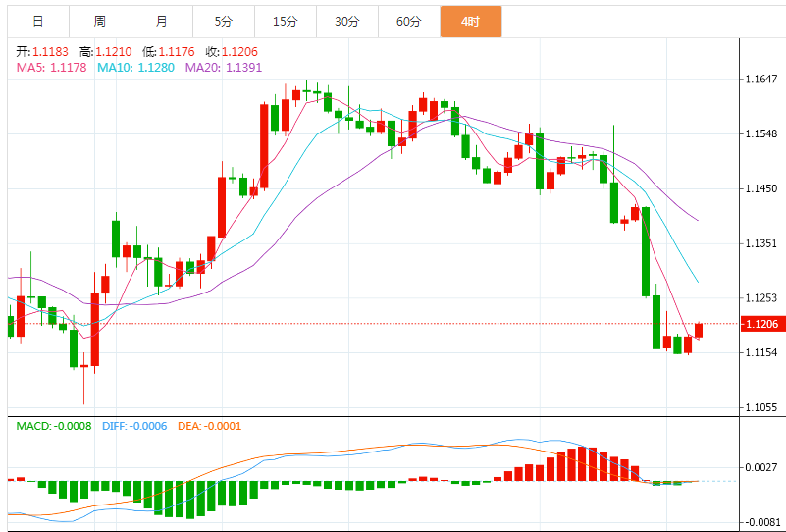Click the current price tag 1.1206
The image size is (786, 532).
(761, 324)
